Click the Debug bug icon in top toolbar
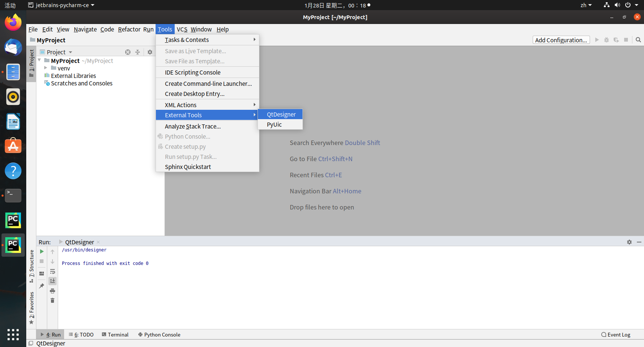644x347 pixels. (x=607, y=40)
